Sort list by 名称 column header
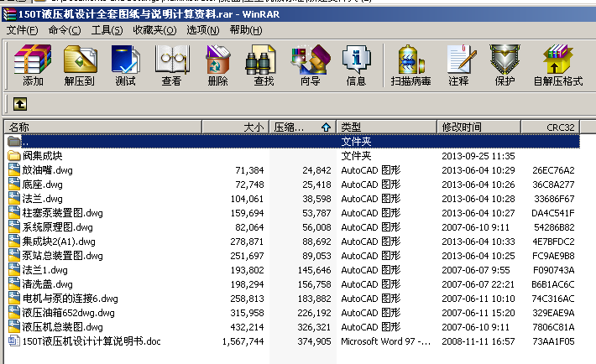The height and width of the screenshot is (364, 596). pyautogui.click(x=101, y=127)
